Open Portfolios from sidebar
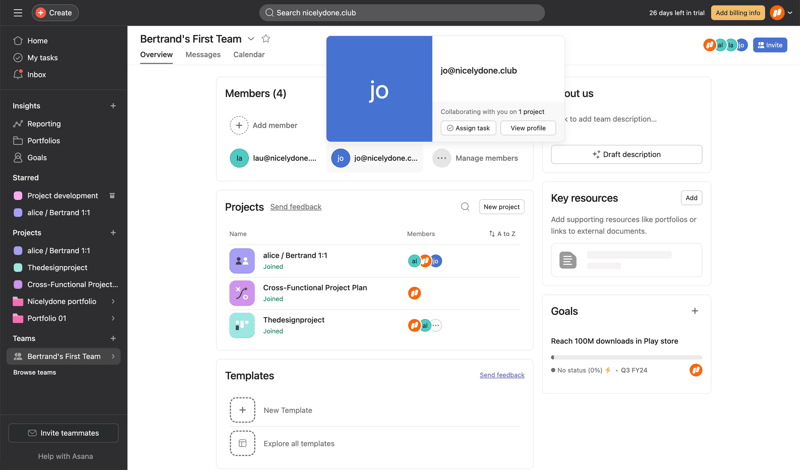800x470 pixels. 43,140
